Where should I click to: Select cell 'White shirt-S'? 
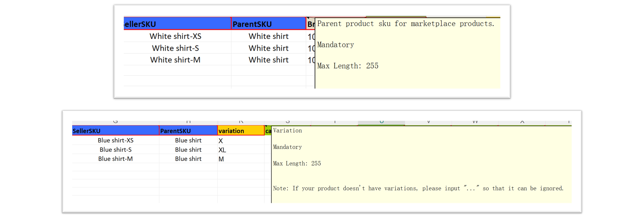[177, 48]
